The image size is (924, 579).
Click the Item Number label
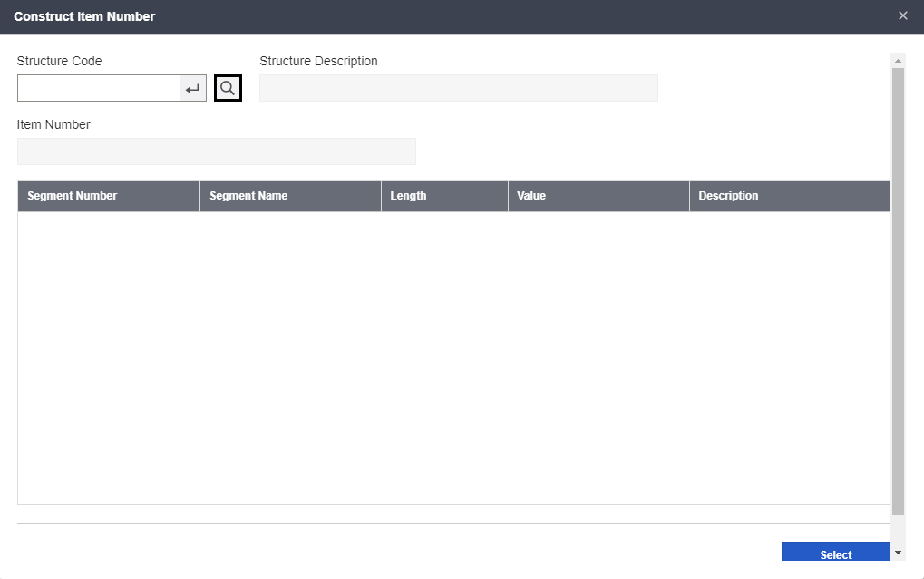53,124
